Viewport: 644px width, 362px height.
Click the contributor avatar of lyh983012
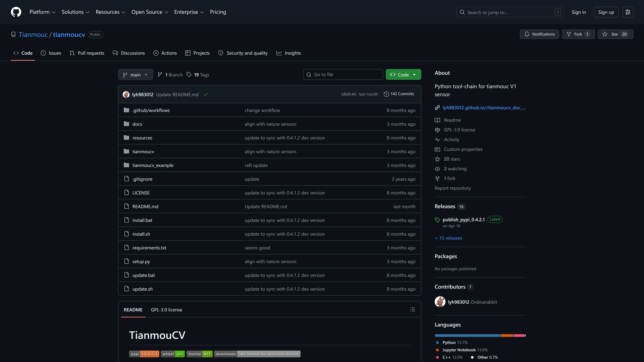[440, 302]
